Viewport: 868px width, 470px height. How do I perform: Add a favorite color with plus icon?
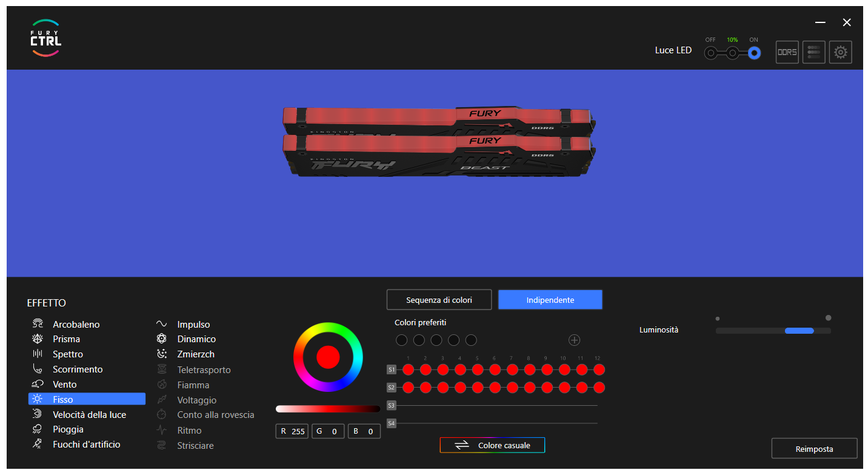pyautogui.click(x=574, y=340)
